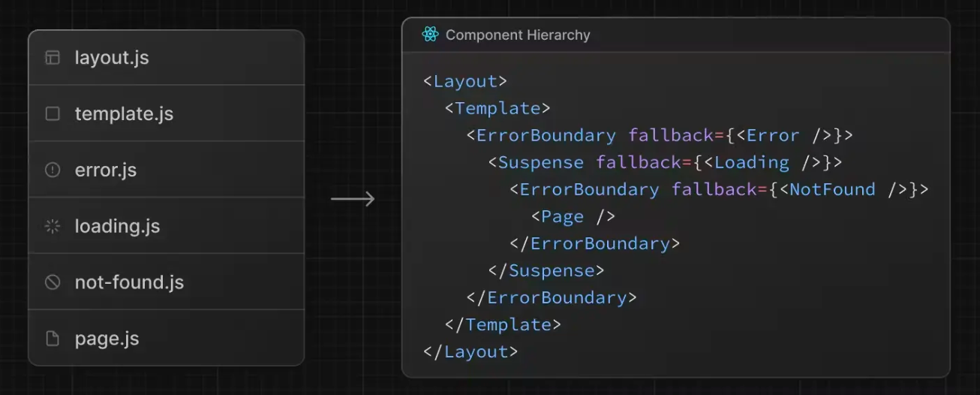The width and height of the screenshot is (980, 395).
Task: Click the <Page /> line
Action: [x=573, y=216]
